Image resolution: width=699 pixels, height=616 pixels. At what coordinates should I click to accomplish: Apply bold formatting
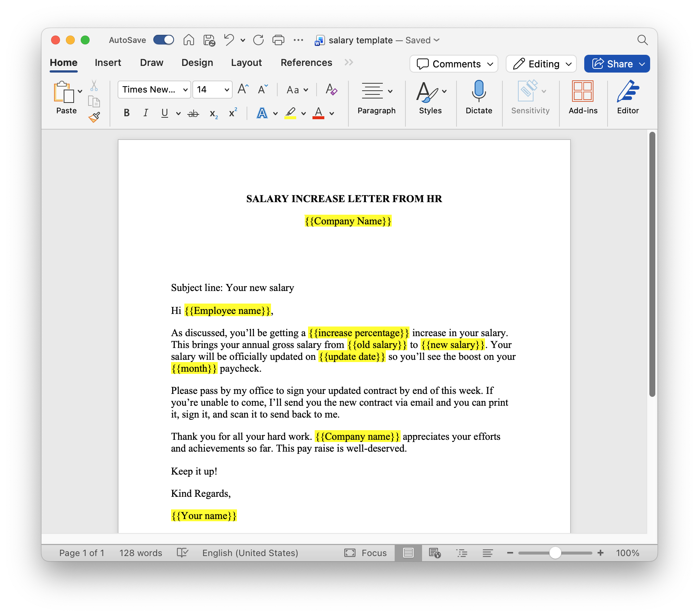tap(126, 113)
